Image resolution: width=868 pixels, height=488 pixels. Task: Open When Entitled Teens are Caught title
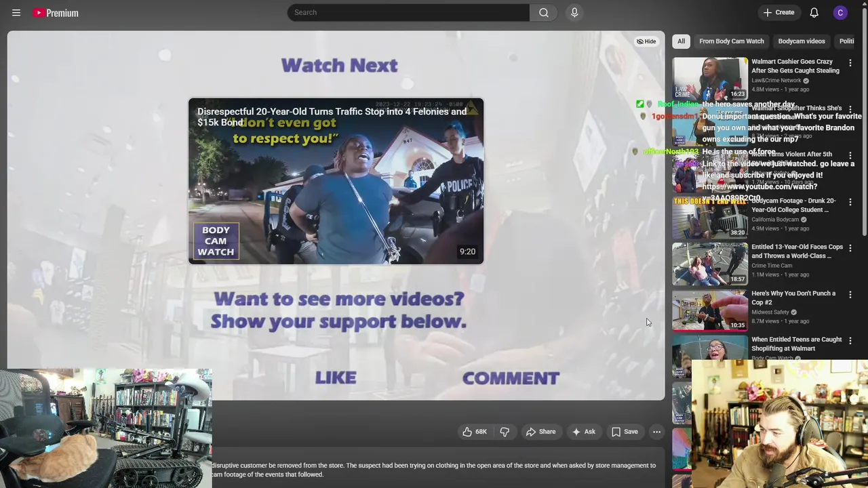point(796,344)
